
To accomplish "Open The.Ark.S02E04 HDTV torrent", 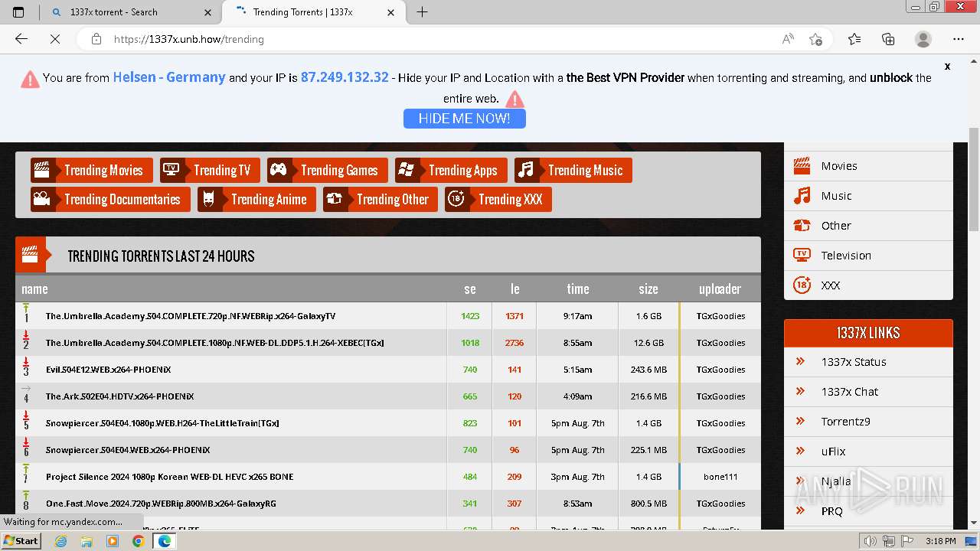I will click(119, 396).
